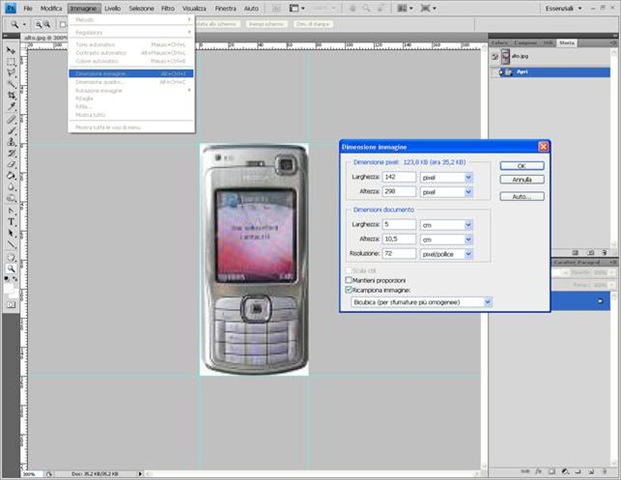Screen dimensions: 621x480
Task: Open the Filtro menu
Action: coord(168,8)
